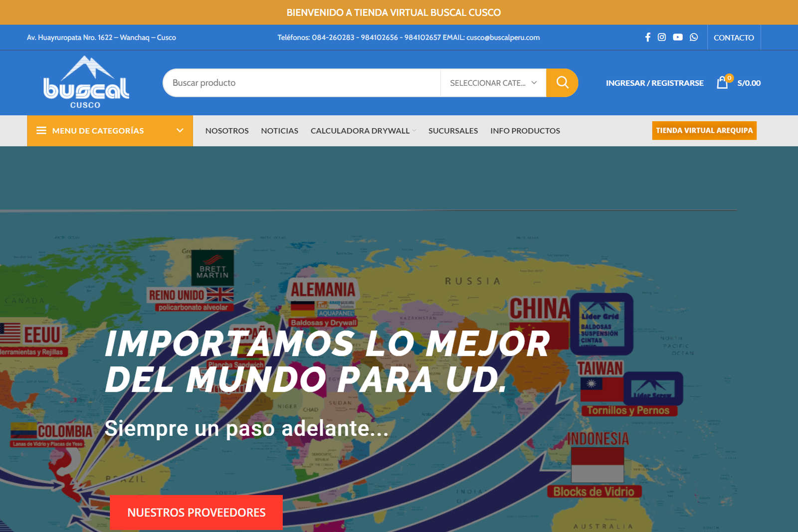This screenshot has height=532, width=798.
Task: Expand Menu de Categorías chevron
Action: 180,131
